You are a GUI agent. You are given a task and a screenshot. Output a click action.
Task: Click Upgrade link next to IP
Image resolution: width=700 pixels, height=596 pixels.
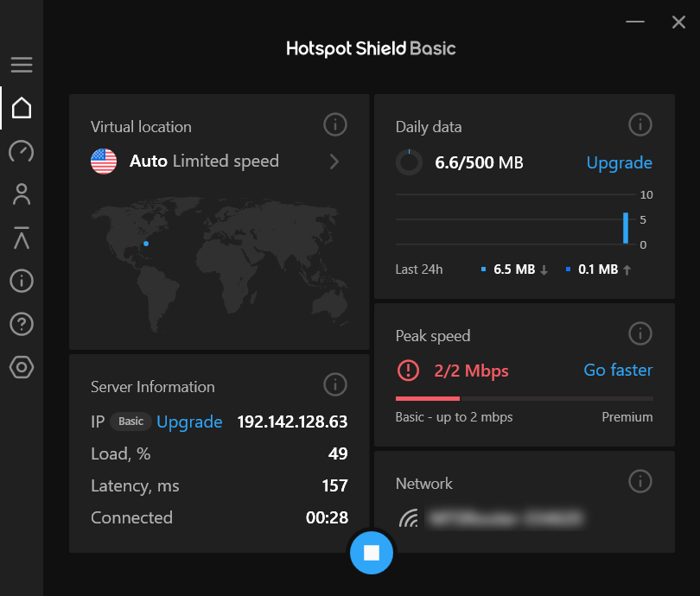(x=189, y=422)
